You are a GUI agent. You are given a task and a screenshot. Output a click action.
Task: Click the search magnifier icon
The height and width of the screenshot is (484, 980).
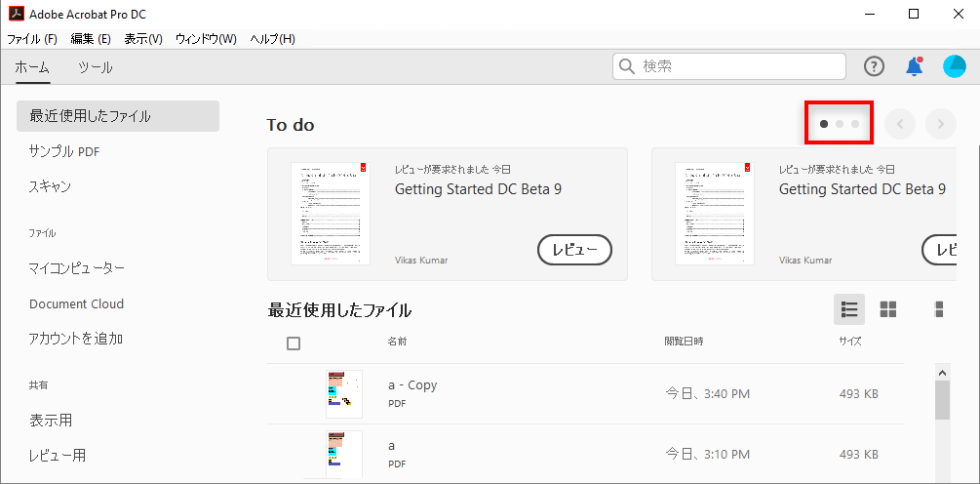point(627,66)
